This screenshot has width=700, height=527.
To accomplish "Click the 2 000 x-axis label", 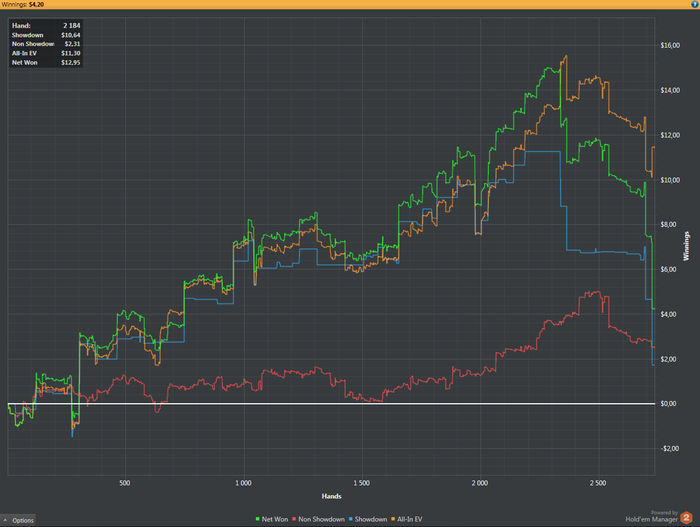I will click(x=479, y=483).
